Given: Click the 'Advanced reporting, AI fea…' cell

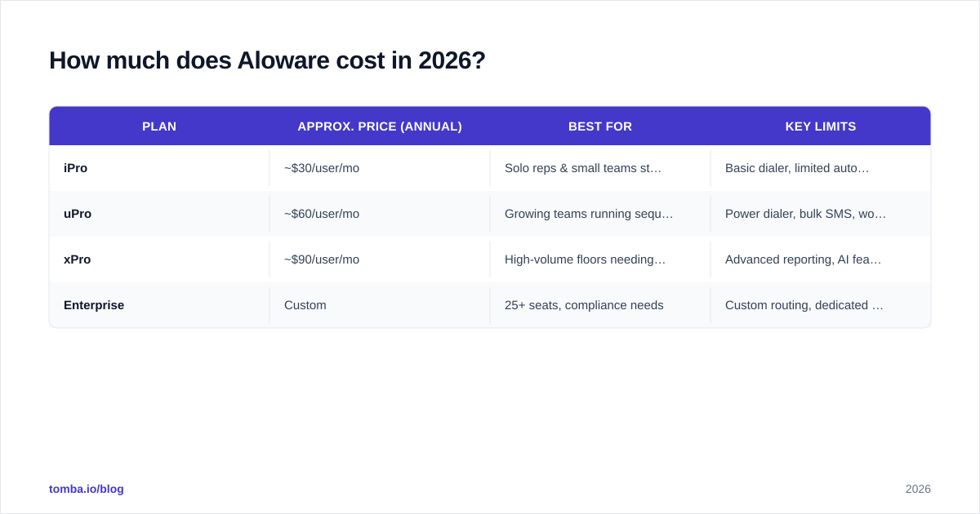Looking at the screenshot, I should (x=821, y=259).
